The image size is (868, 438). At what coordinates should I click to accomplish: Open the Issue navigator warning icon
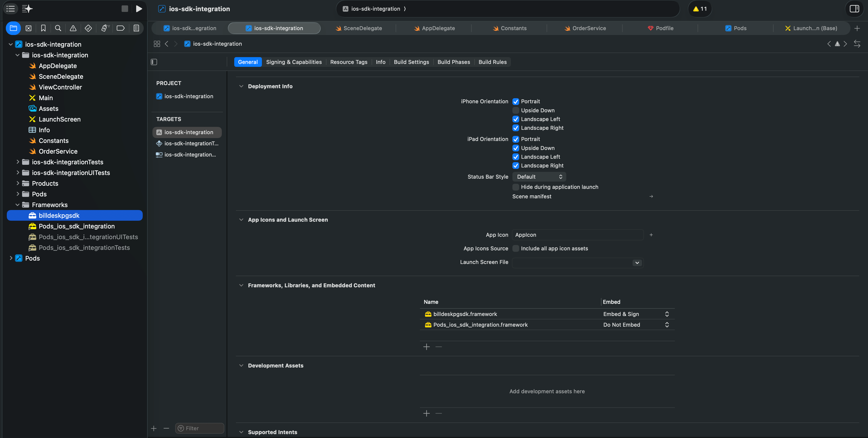click(73, 28)
